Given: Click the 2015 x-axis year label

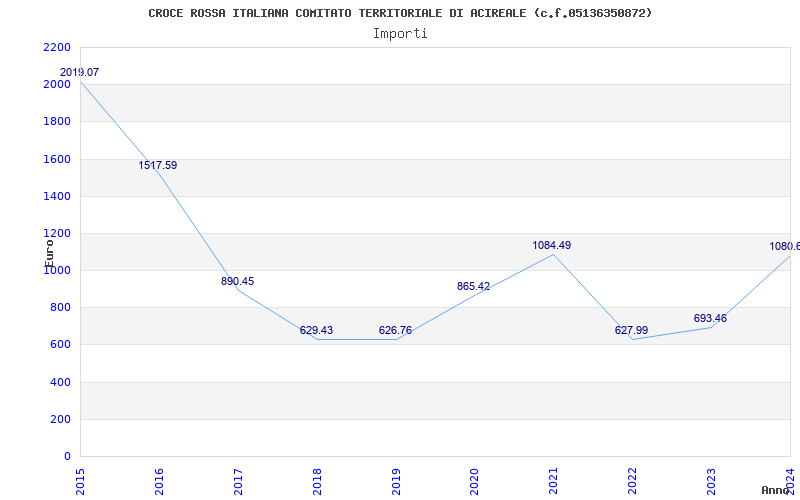Looking at the screenshot, I should tap(80, 482).
